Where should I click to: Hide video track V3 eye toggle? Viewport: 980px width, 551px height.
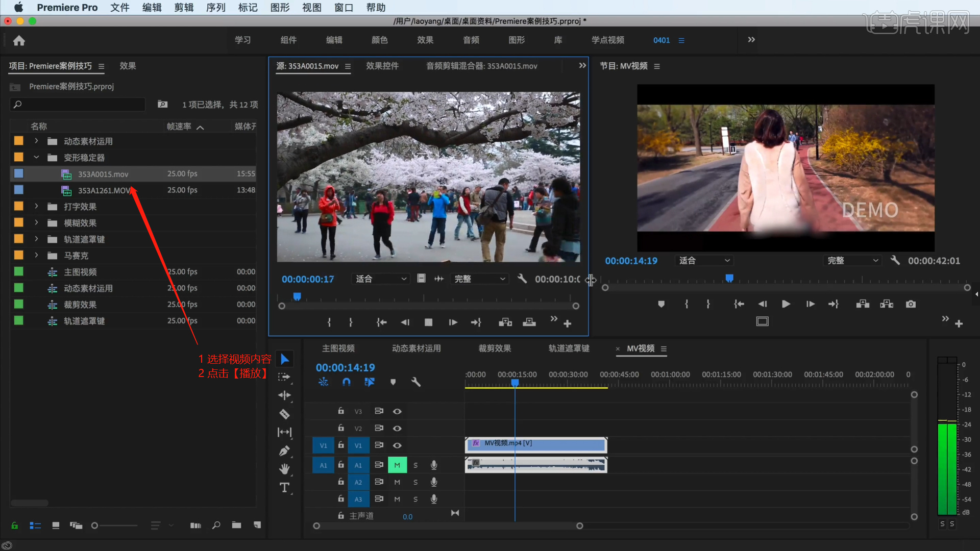397,411
